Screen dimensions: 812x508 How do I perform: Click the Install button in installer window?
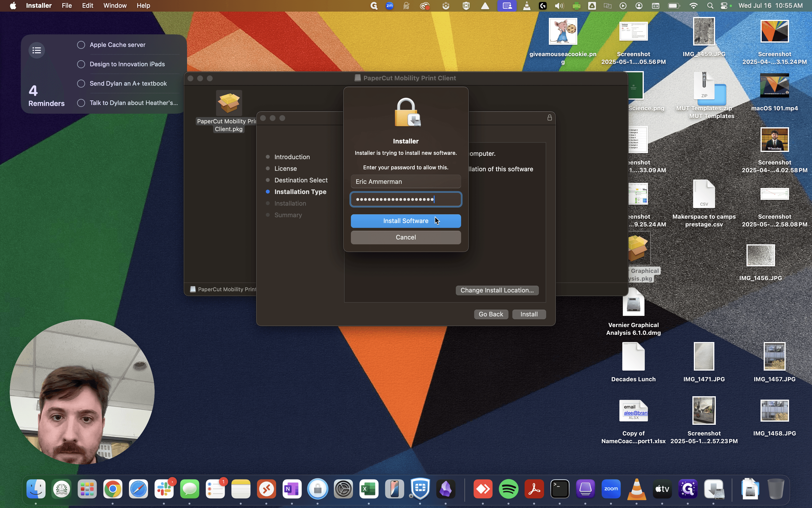529,314
